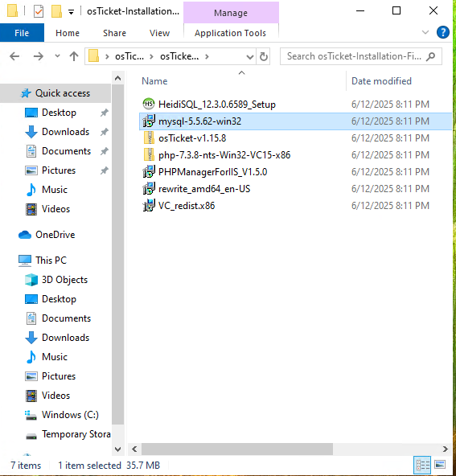Viewport: 456px width, 476px height.
Task: Switch to Details view in status bar
Action: (422, 465)
